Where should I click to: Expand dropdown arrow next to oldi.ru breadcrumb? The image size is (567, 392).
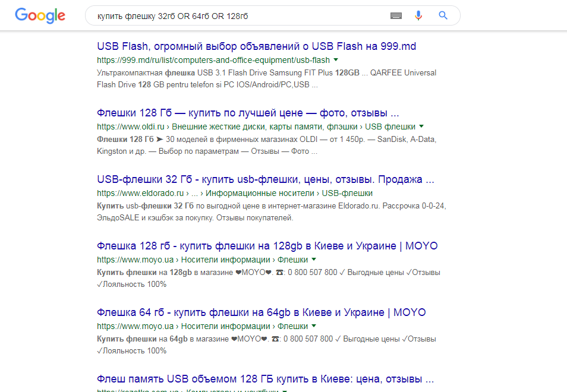(421, 126)
